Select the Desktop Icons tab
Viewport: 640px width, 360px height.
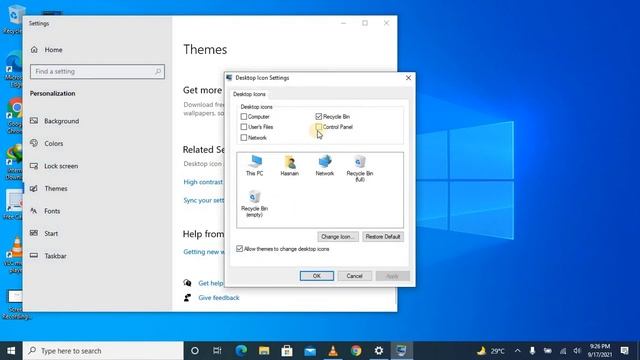pyautogui.click(x=249, y=94)
